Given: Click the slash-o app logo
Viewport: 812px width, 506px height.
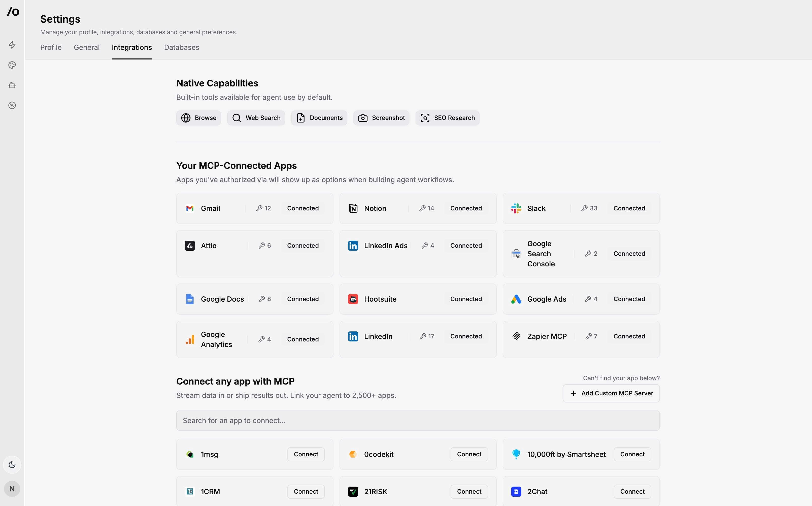Looking at the screenshot, I should click(x=13, y=12).
